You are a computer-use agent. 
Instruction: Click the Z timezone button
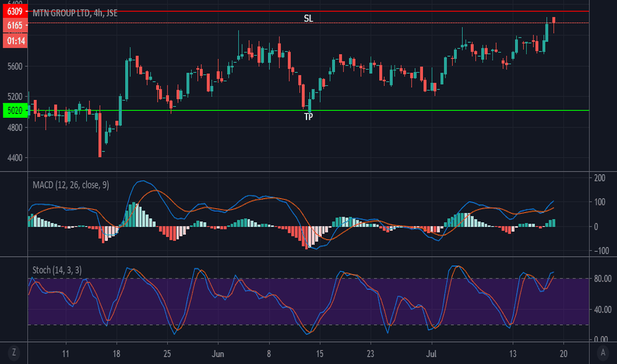click(14, 353)
